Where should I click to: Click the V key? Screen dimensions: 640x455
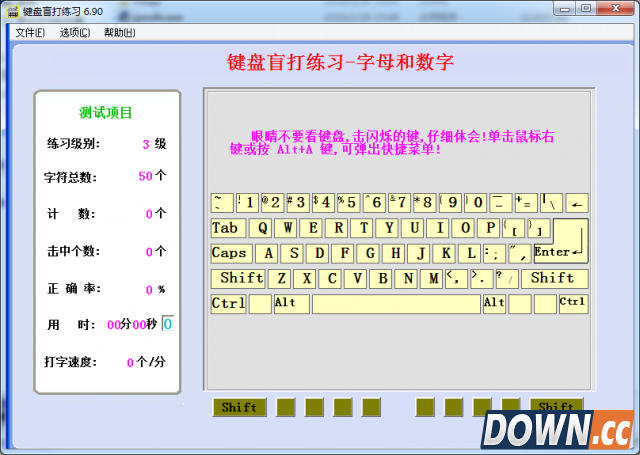(355, 278)
